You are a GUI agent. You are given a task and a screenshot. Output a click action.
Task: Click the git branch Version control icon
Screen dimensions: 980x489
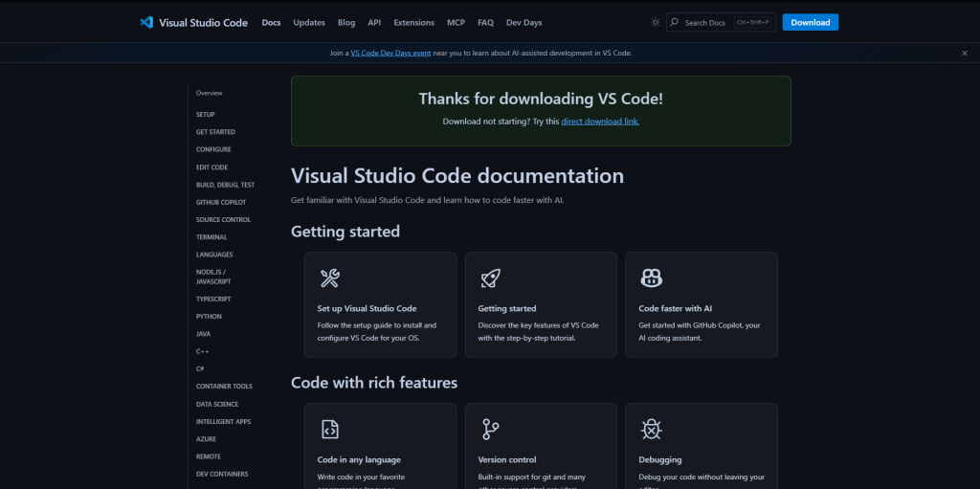490,429
